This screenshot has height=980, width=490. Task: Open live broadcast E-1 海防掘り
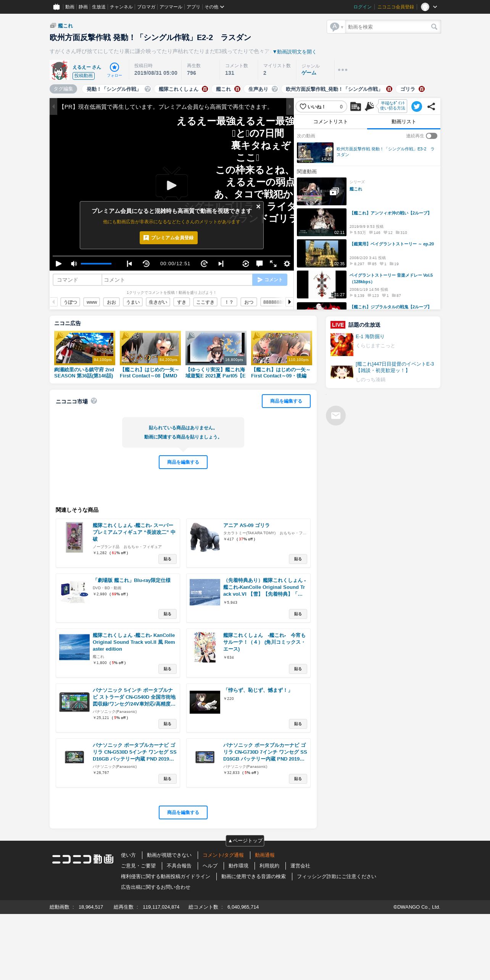pyautogui.click(x=370, y=336)
